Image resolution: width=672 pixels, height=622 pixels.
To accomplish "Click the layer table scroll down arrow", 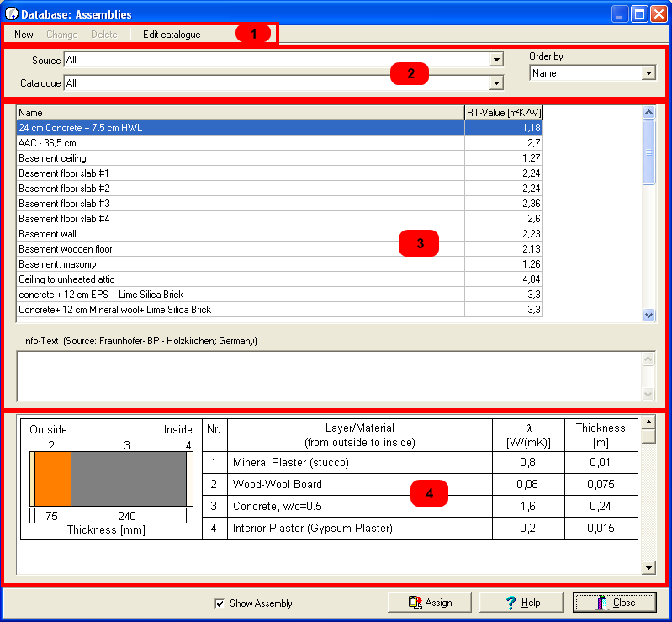I will click(x=648, y=567).
